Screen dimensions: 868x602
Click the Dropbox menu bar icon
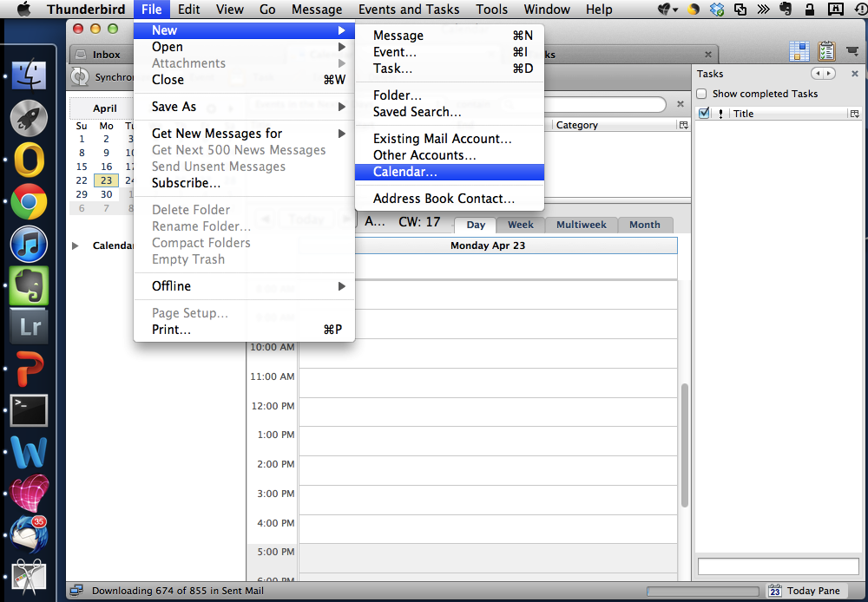[716, 9]
